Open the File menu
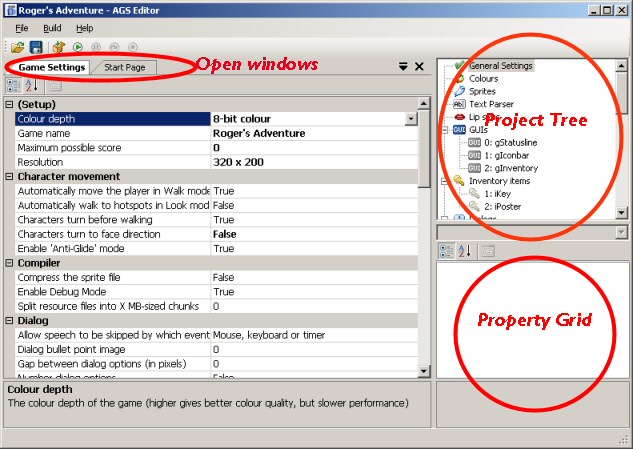Screen dimensions: 633x449 [x=21, y=28]
